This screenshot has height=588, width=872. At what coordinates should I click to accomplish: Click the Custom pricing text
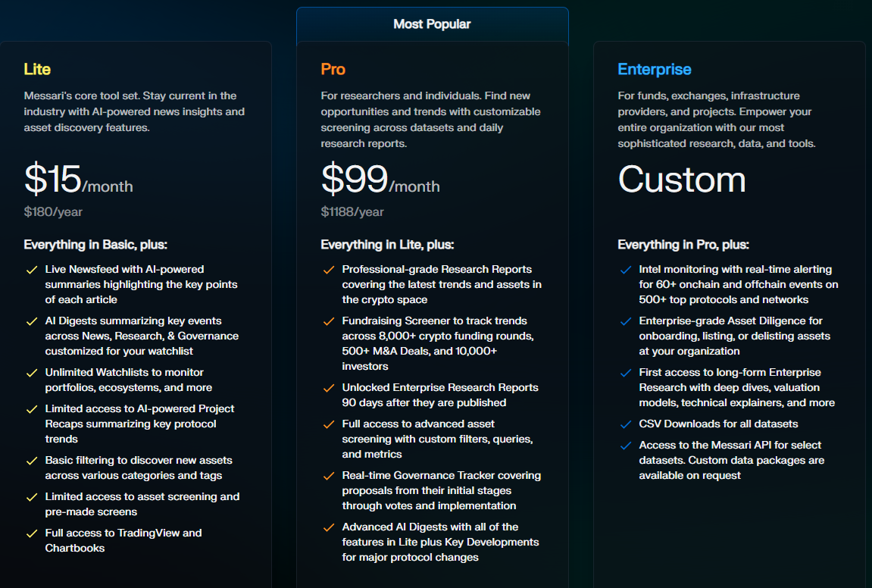tap(681, 180)
